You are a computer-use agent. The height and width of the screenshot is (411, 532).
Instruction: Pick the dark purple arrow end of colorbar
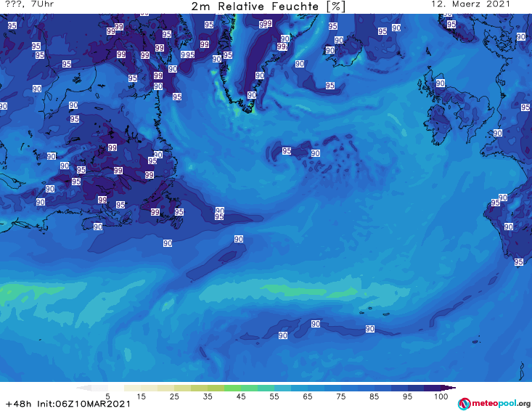point(449,388)
